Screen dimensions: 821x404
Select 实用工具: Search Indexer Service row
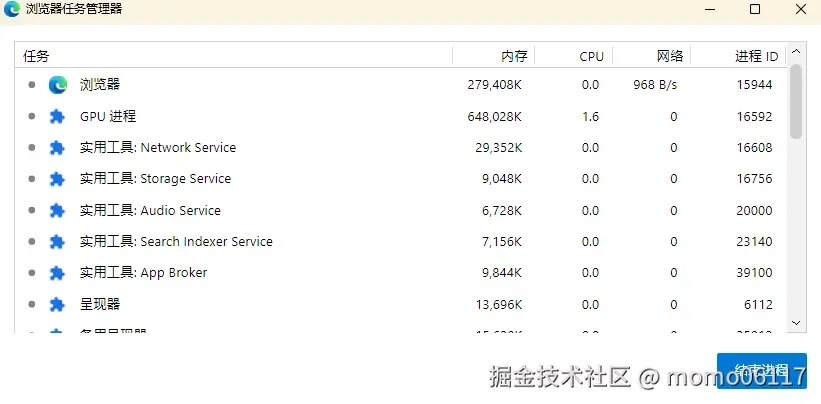tap(401, 242)
